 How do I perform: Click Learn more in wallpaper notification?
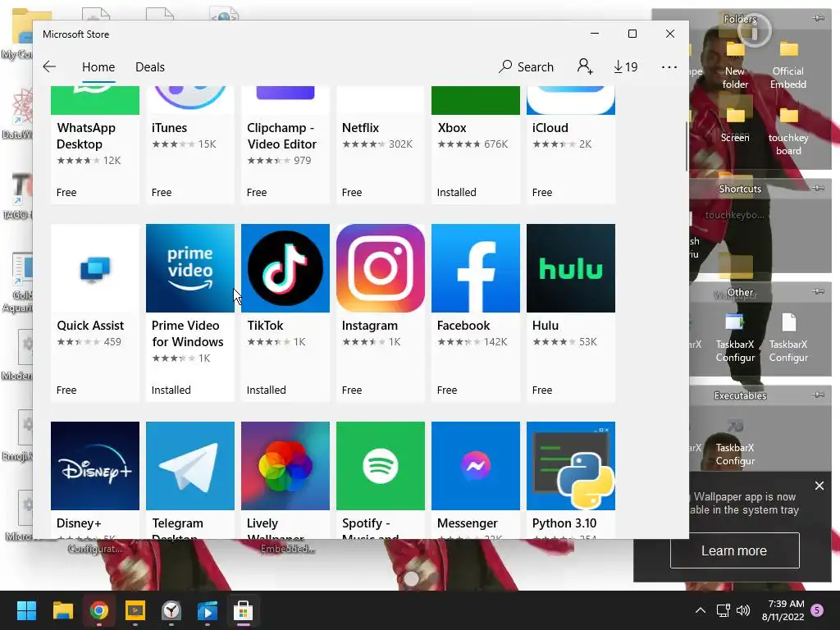point(734,550)
